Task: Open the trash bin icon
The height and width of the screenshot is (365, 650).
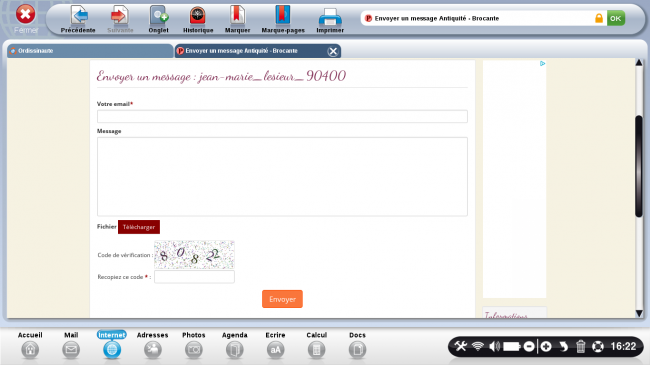Action: [581, 346]
